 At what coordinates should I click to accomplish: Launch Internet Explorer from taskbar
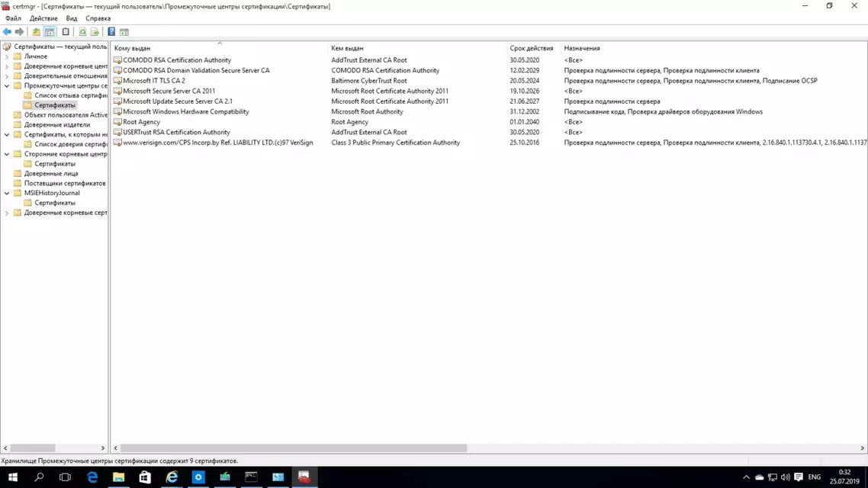pyautogui.click(x=172, y=477)
